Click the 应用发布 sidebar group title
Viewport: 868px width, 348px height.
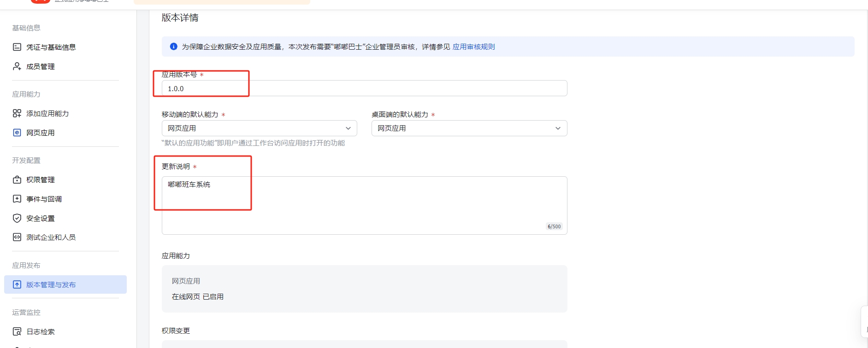point(26,265)
